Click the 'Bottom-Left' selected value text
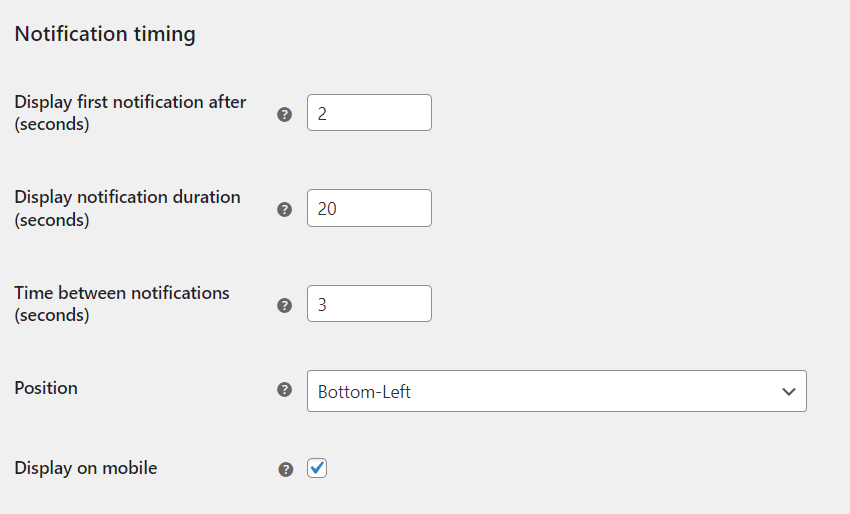 coord(364,392)
